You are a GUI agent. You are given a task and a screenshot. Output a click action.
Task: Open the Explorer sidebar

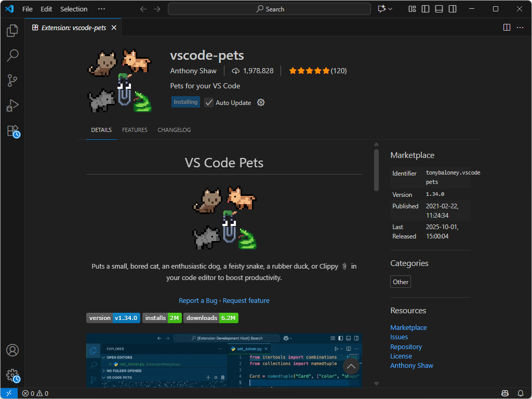coord(12,31)
